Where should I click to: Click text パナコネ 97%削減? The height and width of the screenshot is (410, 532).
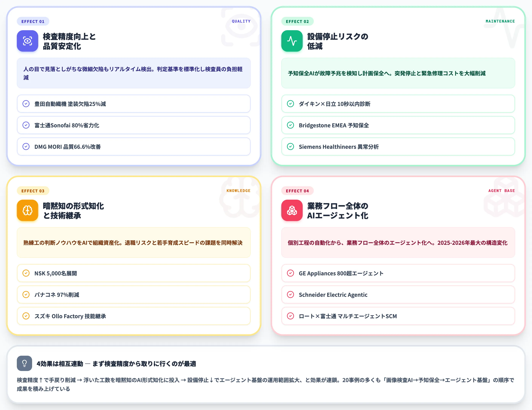tap(57, 295)
